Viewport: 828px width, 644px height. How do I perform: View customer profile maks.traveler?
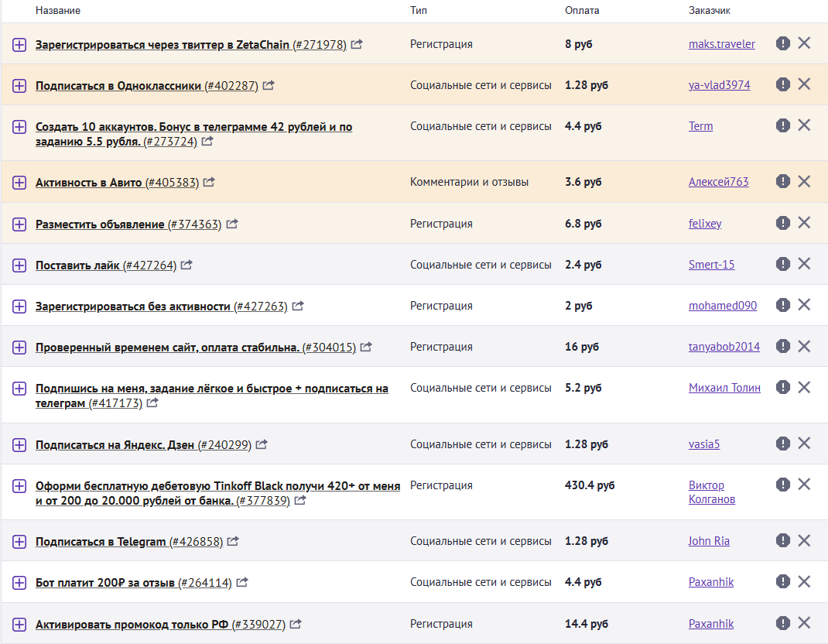point(722,44)
